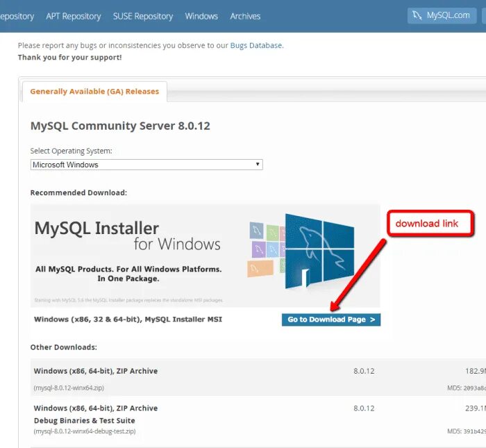Viewport: 486px width, 448px height.
Task: Click 'All MySQL Products. For All Windows Platforms.' text
Action: tap(128, 269)
